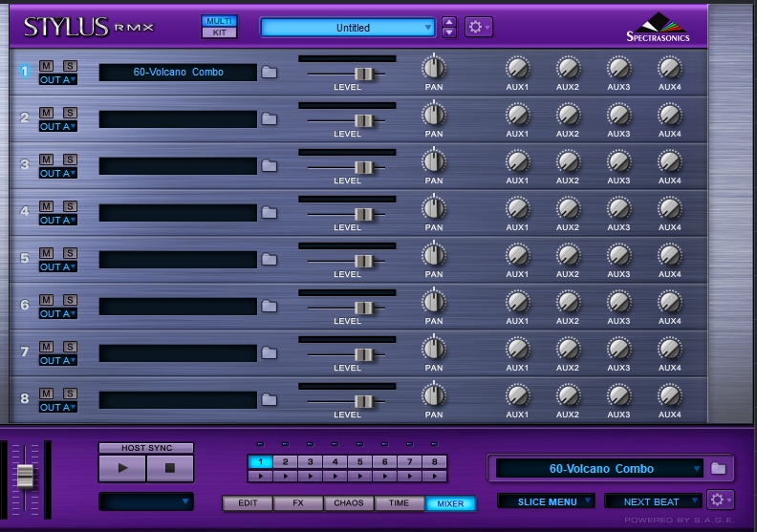The height and width of the screenshot is (532, 757).
Task: Open the OUT A output menu for part 5
Action: pyautogui.click(x=58, y=266)
